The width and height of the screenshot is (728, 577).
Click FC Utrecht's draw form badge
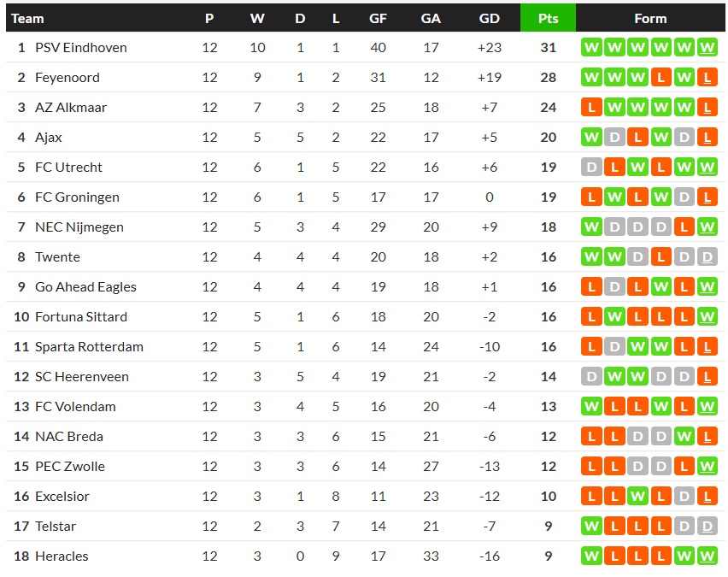590,168
